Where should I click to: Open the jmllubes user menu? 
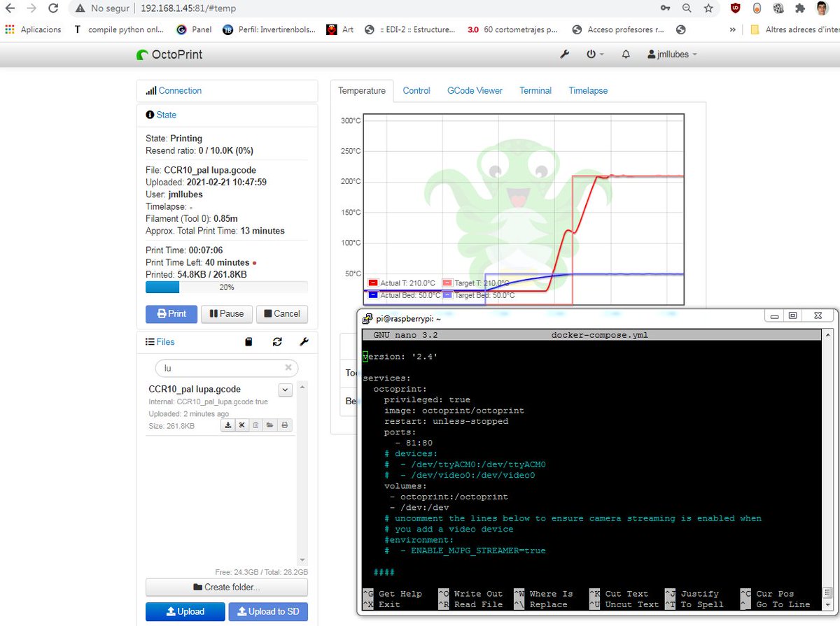(672, 54)
